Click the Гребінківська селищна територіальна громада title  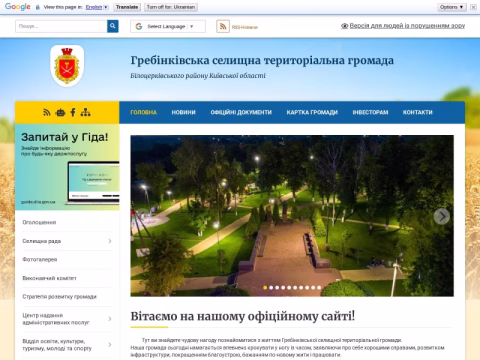(262, 60)
